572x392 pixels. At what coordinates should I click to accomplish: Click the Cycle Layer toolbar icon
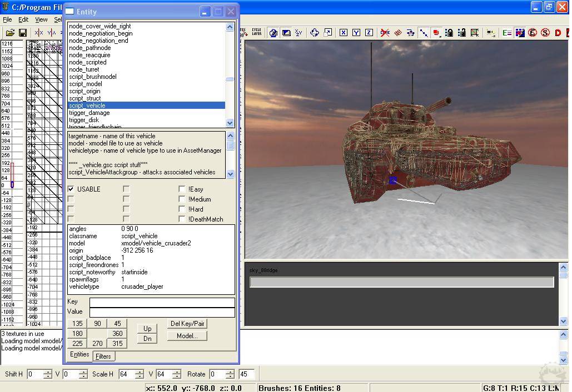pyautogui.click(x=256, y=32)
